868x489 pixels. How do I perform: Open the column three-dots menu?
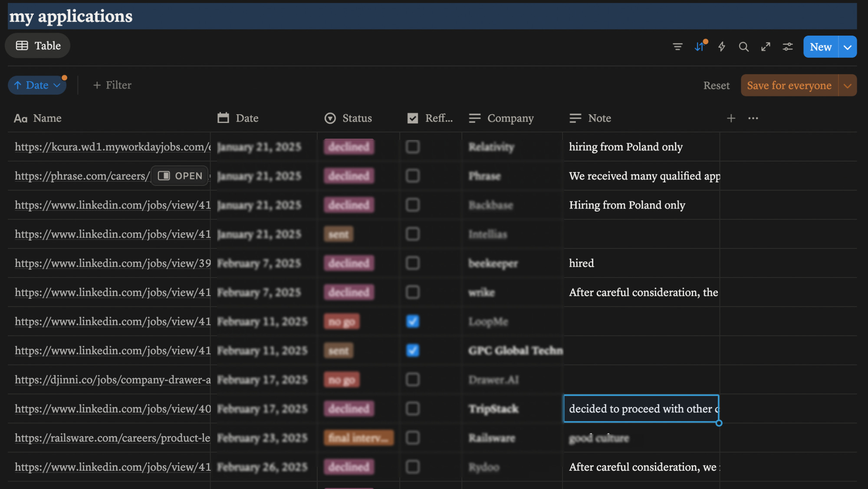[753, 118]
